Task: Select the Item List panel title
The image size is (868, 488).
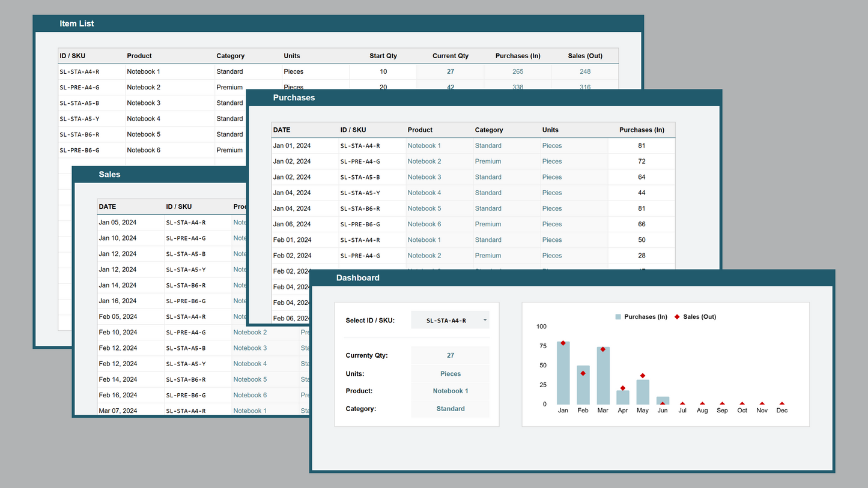Action: [x=77, y=24]
